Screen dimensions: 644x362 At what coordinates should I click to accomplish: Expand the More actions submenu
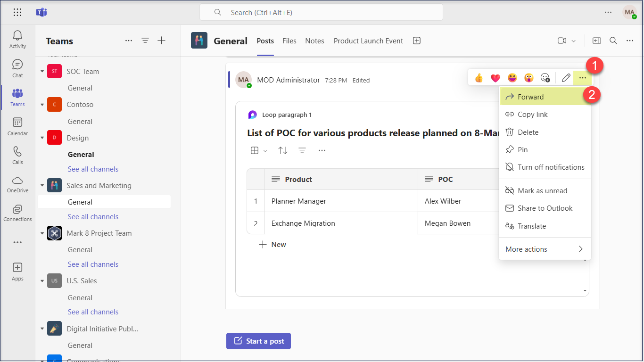coord(545,249)
